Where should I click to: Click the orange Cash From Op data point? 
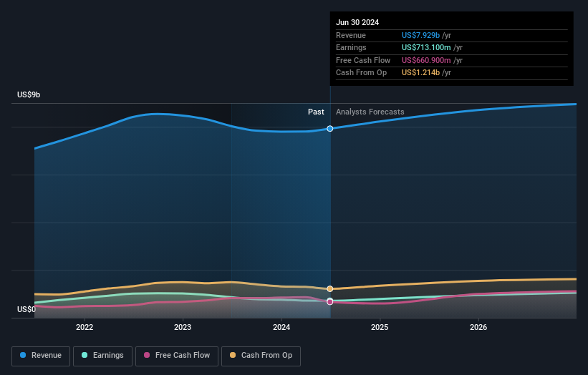pos(330,289)
